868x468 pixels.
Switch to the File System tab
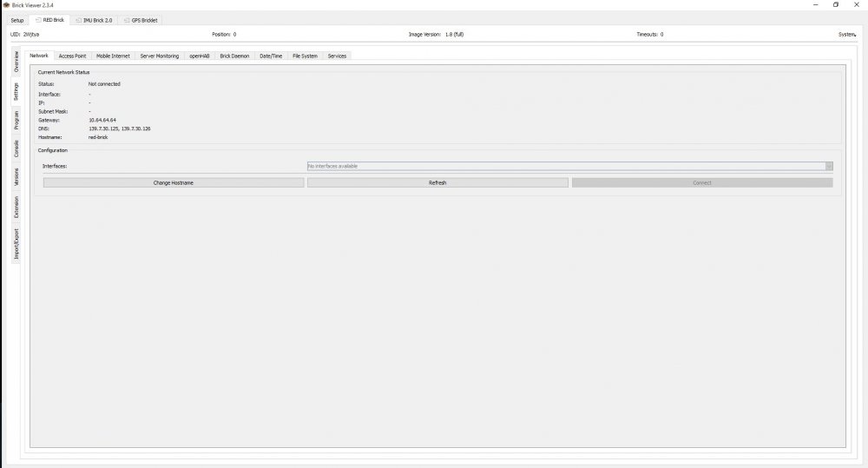[x=305, y=56]
